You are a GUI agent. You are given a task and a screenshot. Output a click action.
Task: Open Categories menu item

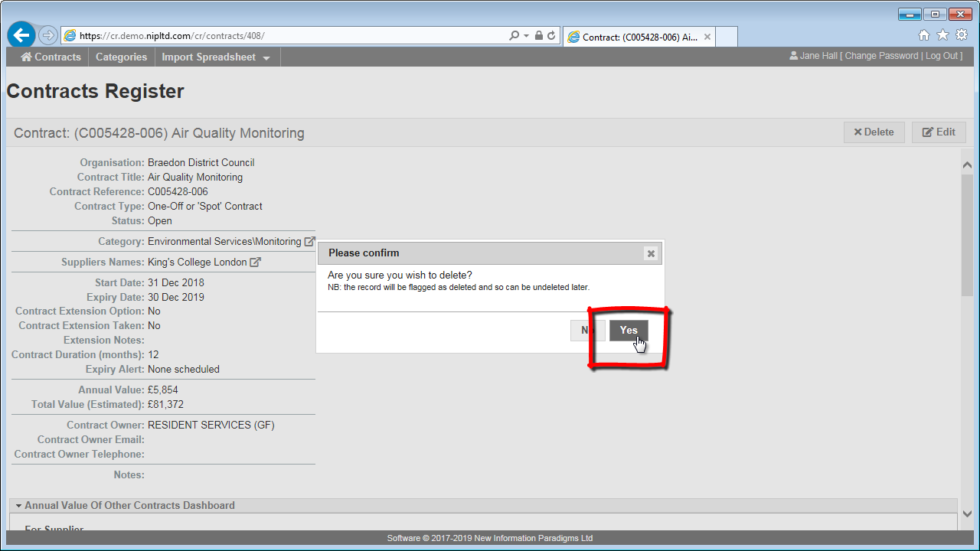(x=121, y=57)
